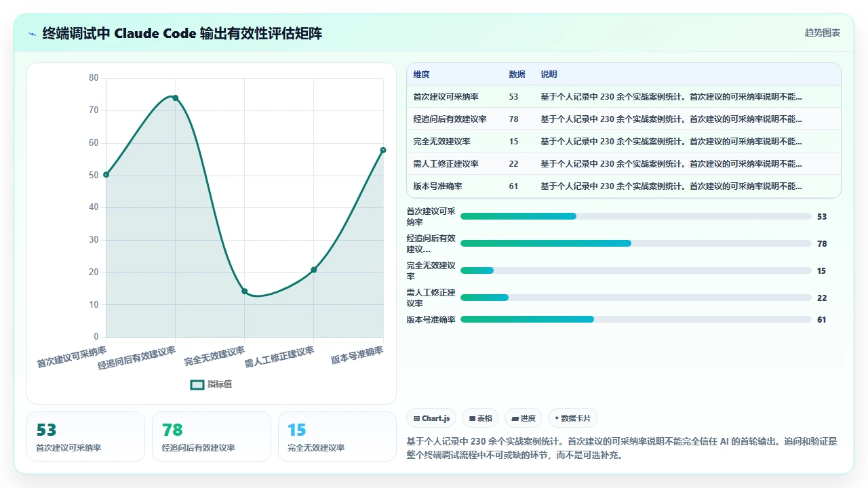
Task: Click the 版本号准确率 x-axis label
Action: coord(357,355)
